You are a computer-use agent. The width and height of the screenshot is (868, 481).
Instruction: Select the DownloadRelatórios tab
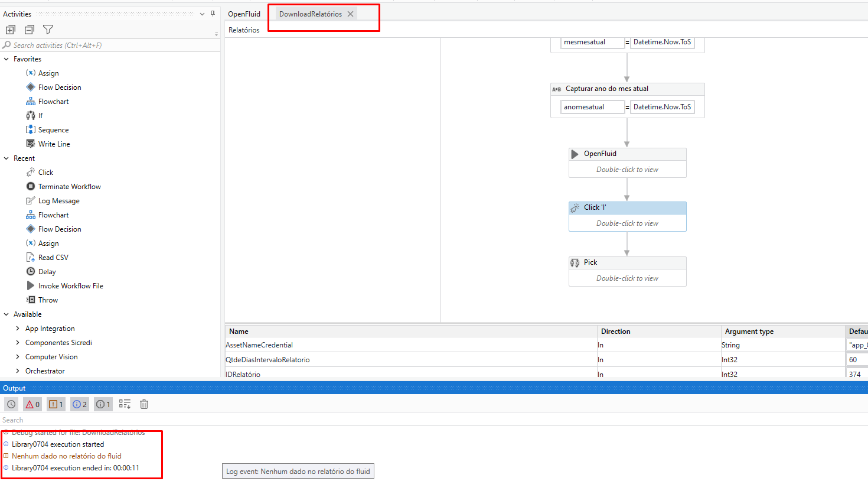click(x=310, y=14)
